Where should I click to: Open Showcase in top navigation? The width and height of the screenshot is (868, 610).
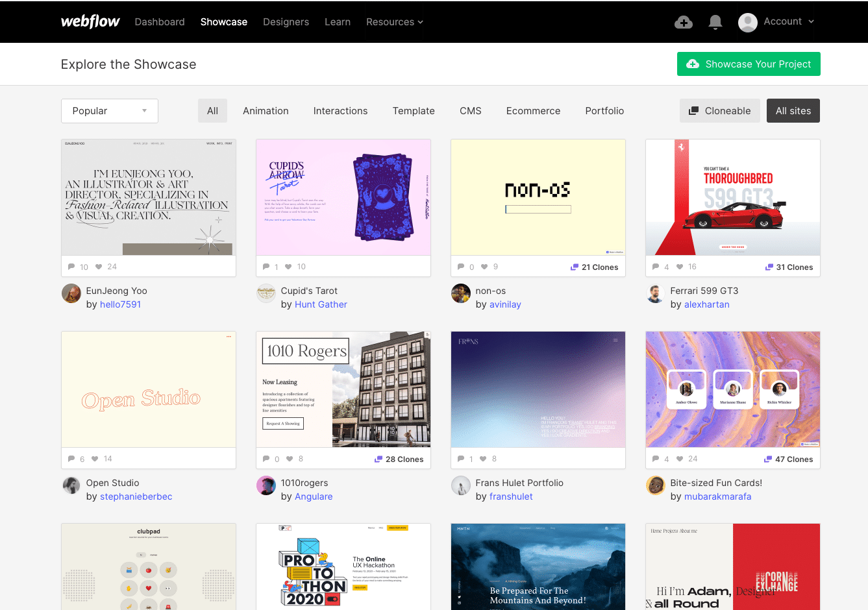[224, 22]
